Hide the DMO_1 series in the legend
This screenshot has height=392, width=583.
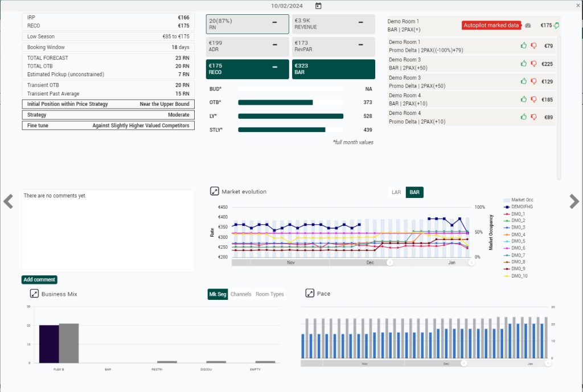[x=514, y=214]
